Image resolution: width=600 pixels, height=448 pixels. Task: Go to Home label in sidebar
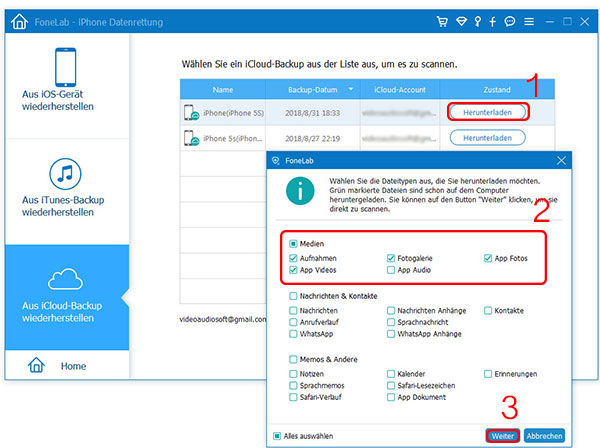(73, 366)
